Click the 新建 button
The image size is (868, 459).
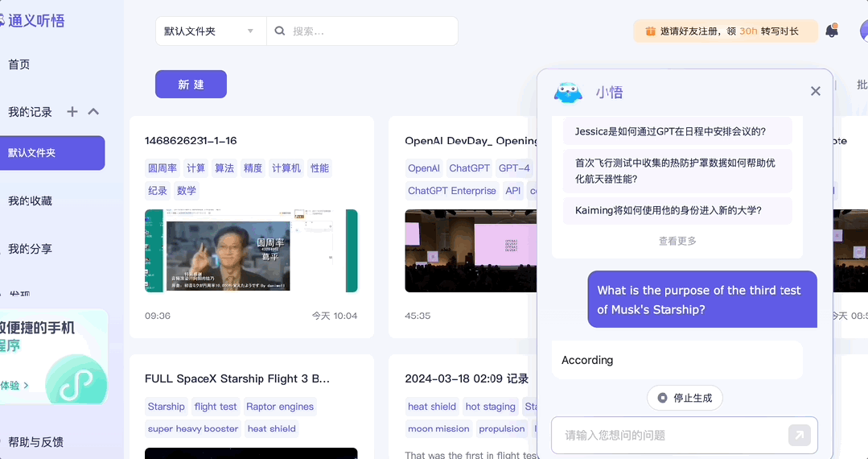click(x=191, y=85)
